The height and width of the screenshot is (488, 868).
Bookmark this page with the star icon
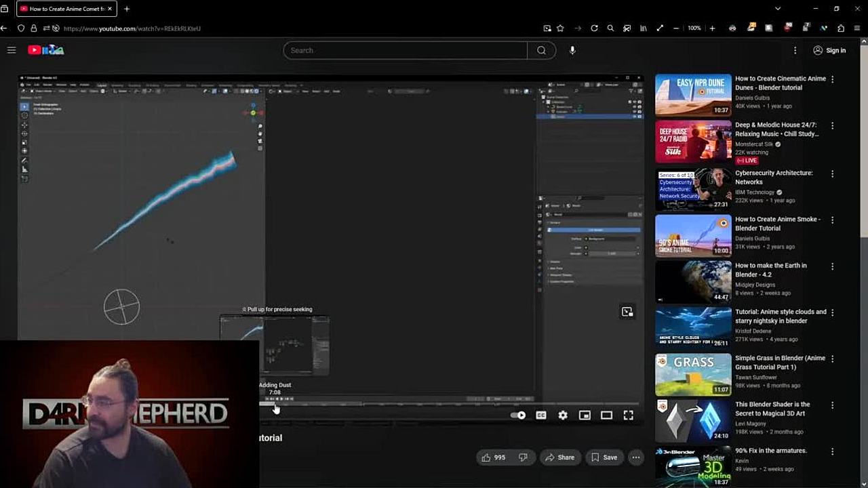point(560,28)
